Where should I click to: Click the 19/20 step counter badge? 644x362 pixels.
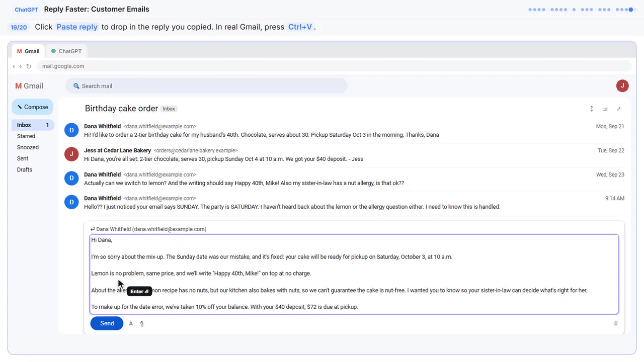tap(19, 27)
